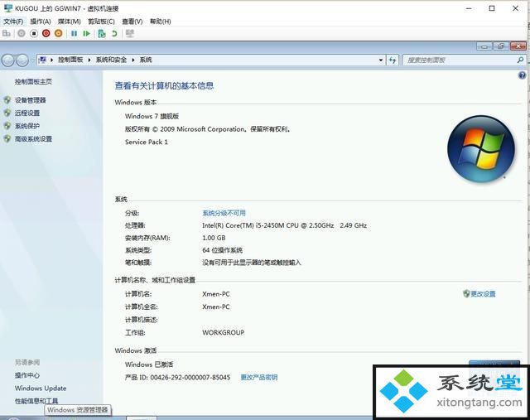Open the 剪贴板(C) menu
Viewport: 530px width, 420px height.
pyautogui.click(x=101, y=22)
